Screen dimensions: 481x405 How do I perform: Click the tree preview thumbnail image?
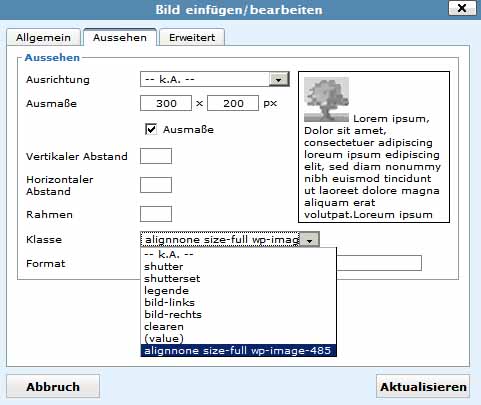coord(326,99)
